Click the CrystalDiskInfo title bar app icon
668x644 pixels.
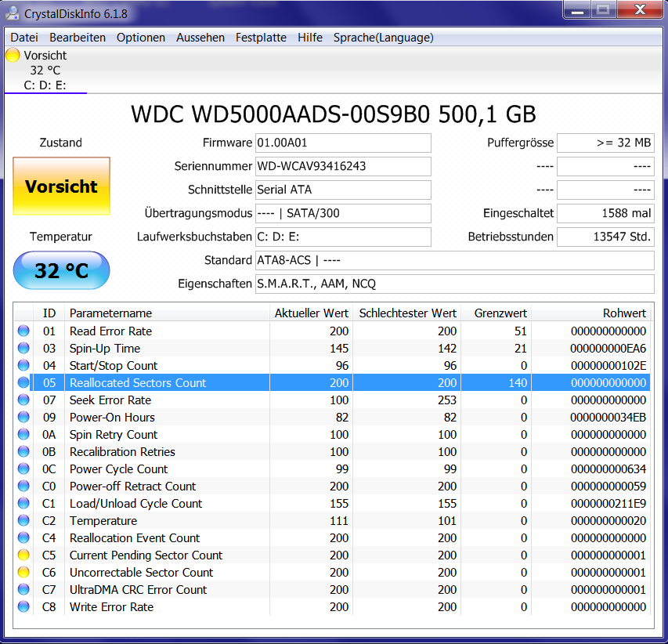[x=13, y=13]
